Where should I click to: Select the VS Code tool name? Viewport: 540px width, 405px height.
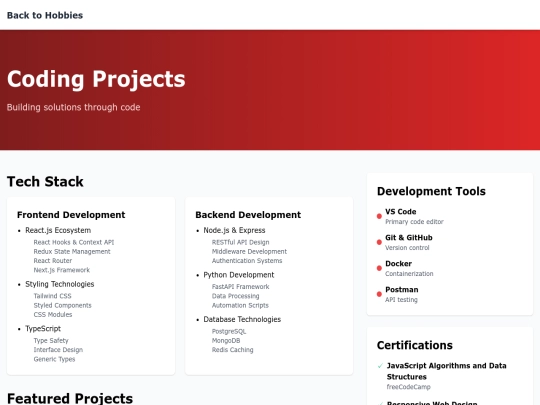[401, 211]
